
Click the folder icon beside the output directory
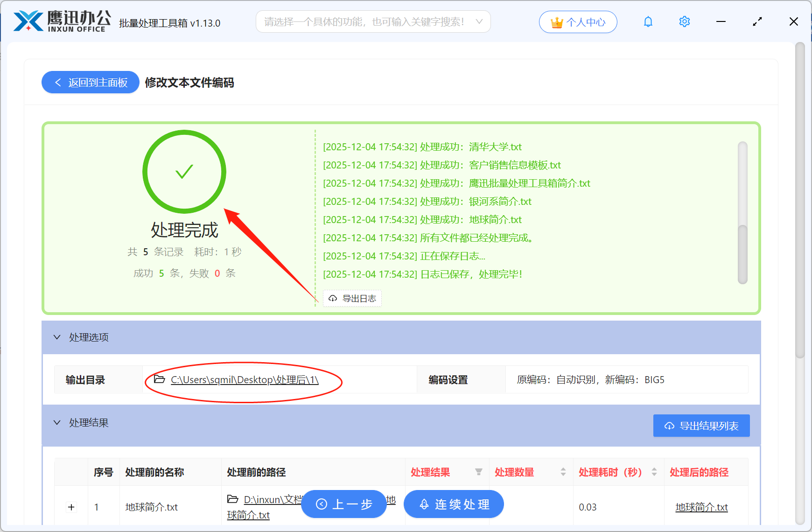[159, 379]
